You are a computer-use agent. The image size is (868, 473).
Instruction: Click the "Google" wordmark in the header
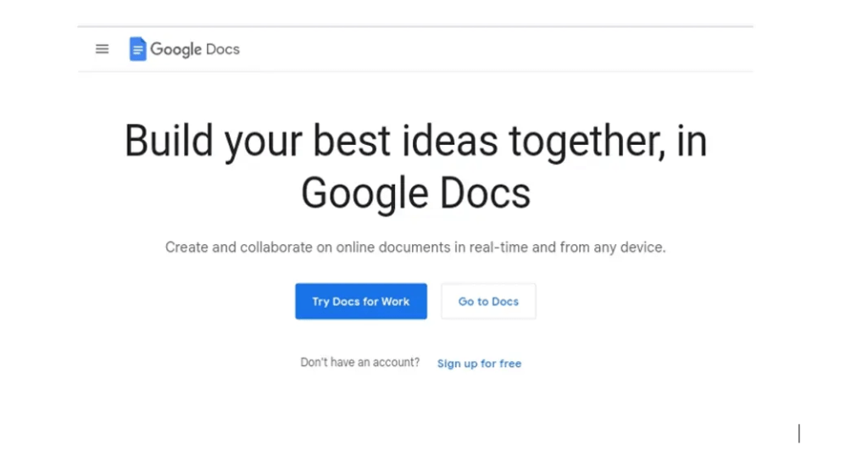(175, 49)
